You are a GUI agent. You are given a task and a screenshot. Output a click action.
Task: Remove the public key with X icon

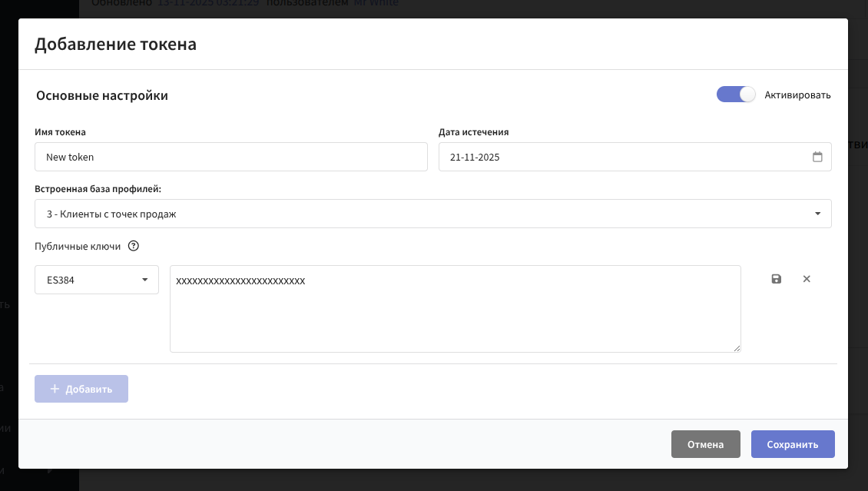click(x=807, y=279)
